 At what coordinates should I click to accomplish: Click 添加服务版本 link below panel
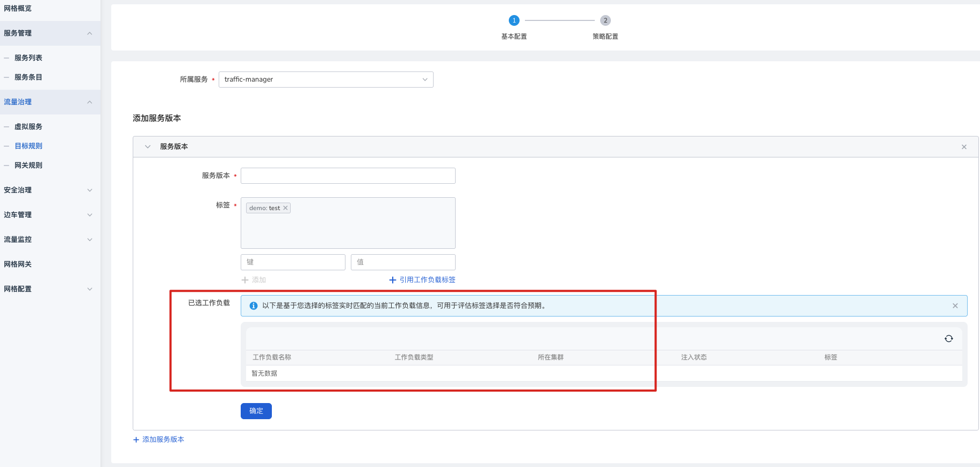point(158,440)
